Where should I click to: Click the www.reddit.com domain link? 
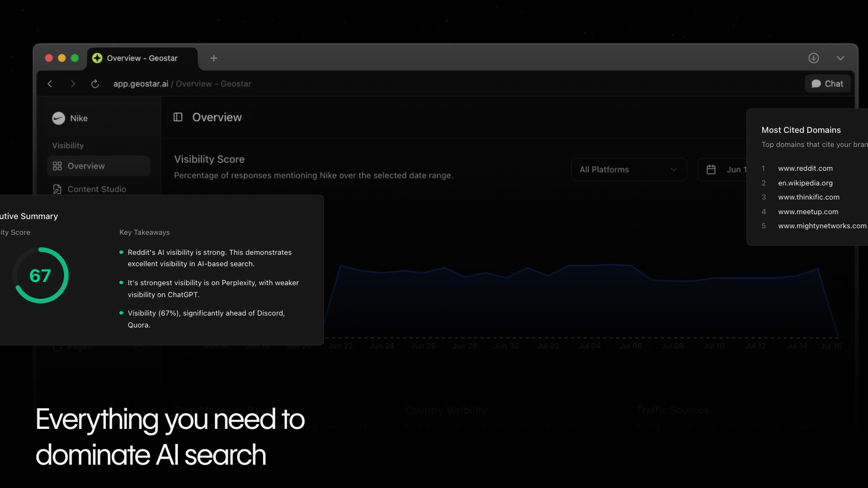[805, 169]
